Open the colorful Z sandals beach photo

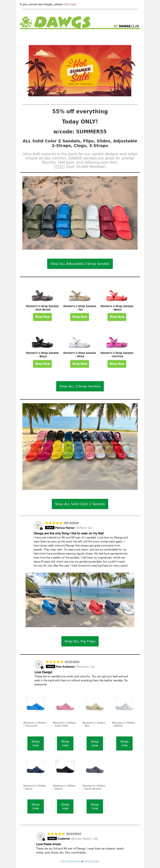click(x=80, y=446)
